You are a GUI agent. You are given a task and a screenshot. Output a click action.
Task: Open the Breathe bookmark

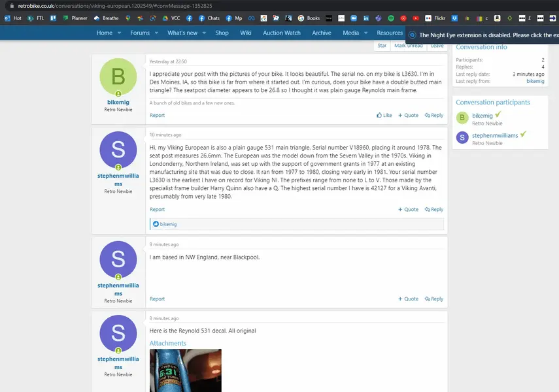106,18
